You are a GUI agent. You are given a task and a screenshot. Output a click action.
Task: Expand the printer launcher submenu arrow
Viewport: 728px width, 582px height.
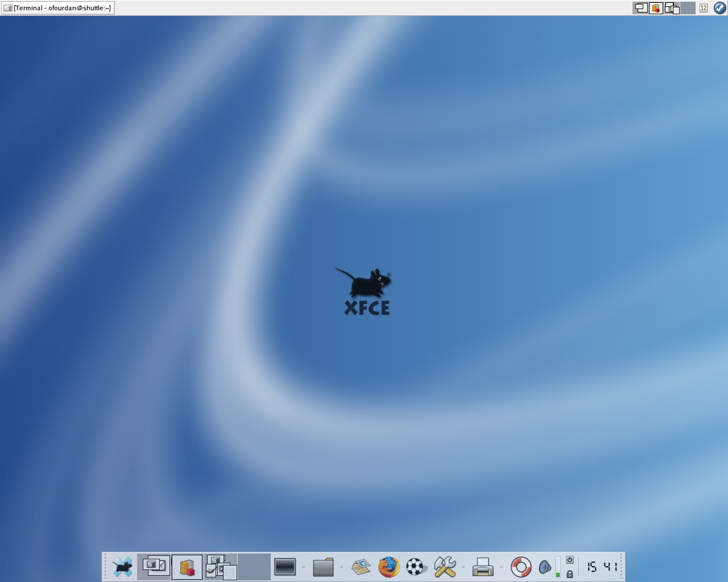(502, 567)
